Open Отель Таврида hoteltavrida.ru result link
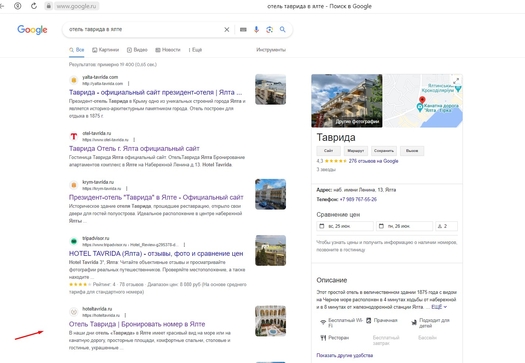525x363 pixels. coord(137,324)
